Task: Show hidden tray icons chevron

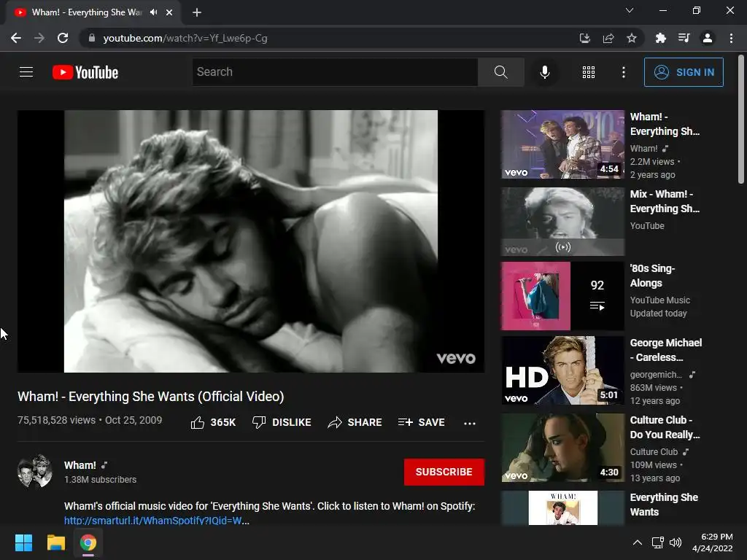Action: (637, 542)
